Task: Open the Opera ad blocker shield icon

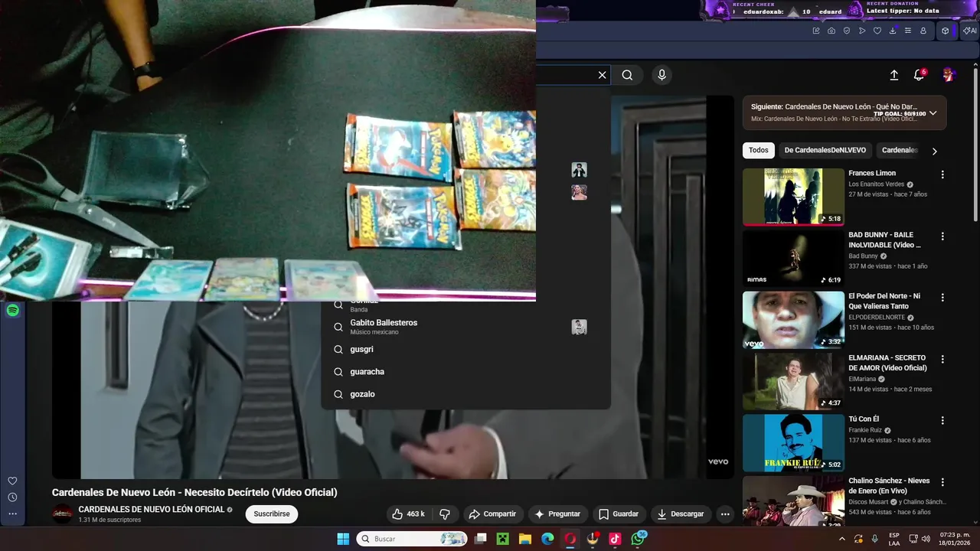Action: (x=847, y=31)
